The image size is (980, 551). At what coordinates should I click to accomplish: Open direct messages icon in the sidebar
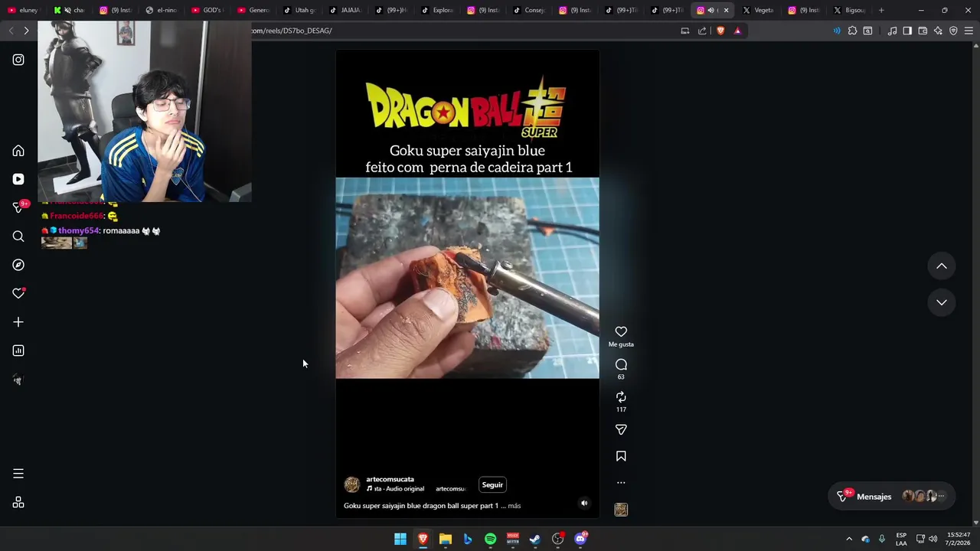[18, 207]
